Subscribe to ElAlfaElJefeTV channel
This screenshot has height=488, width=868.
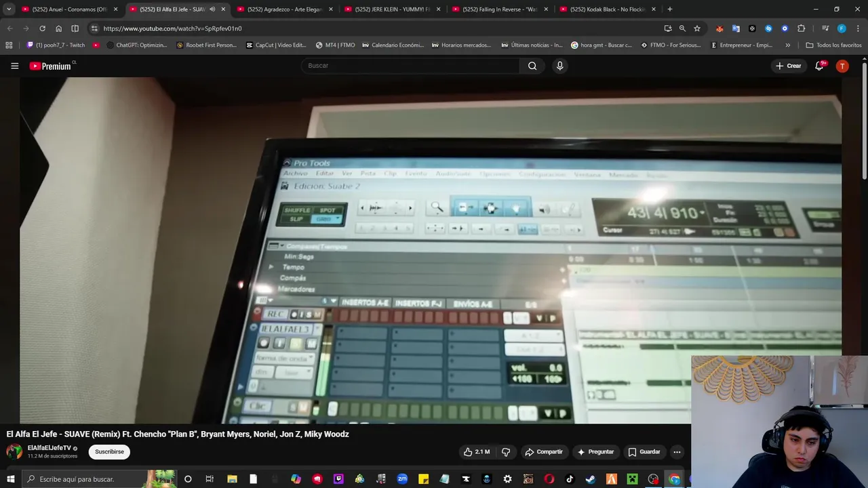pyautogui.click(x=109, y=451)
